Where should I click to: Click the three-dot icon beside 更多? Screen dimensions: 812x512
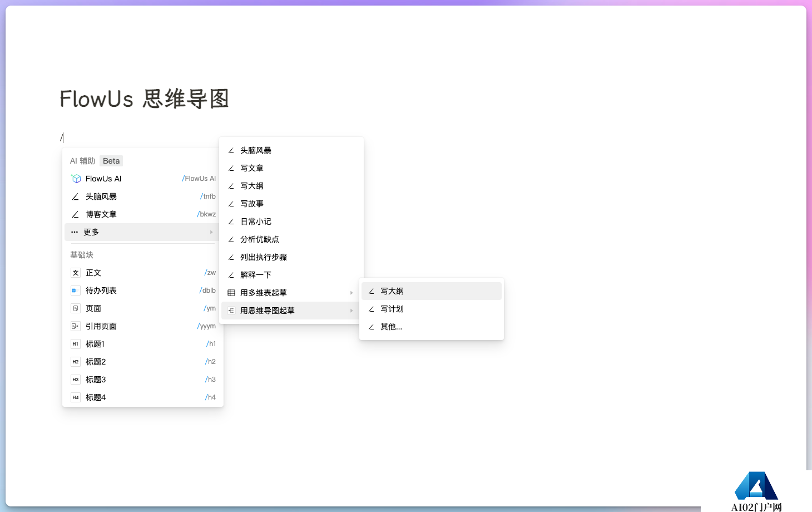(75, 232)
